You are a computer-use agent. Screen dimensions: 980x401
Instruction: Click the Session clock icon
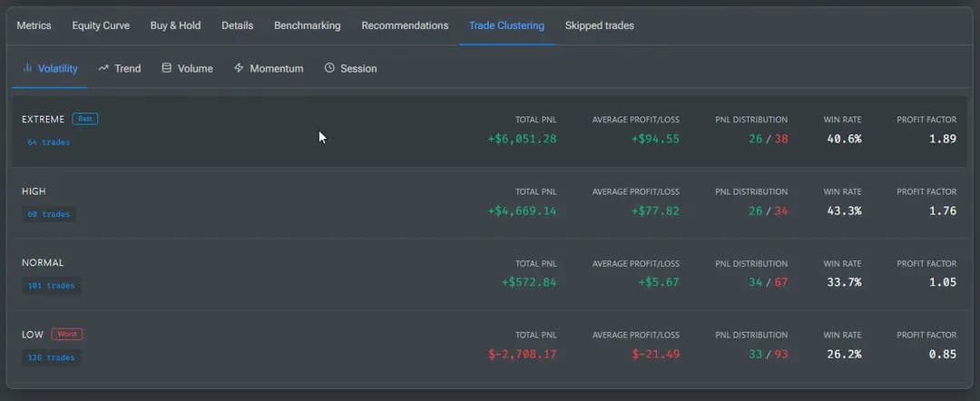(329, 68)
